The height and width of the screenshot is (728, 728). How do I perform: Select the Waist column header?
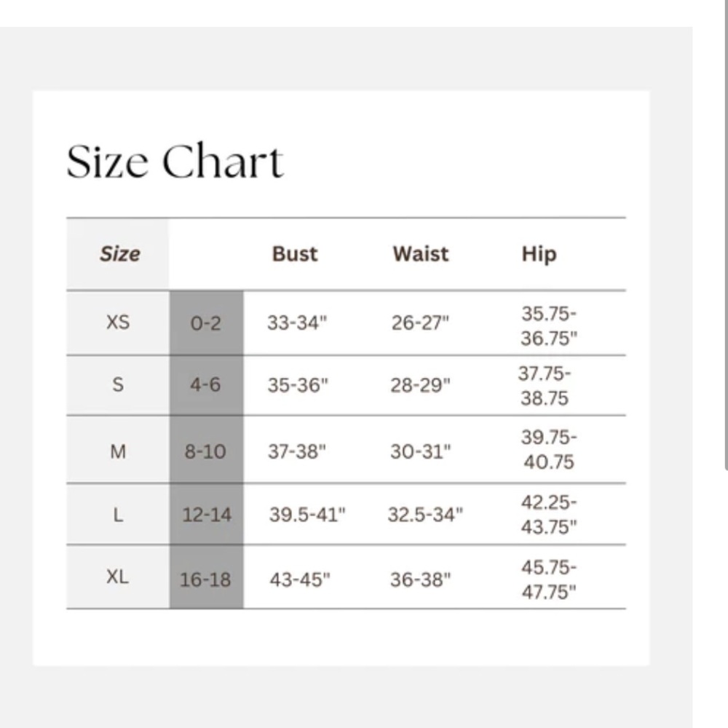point(421,254)
